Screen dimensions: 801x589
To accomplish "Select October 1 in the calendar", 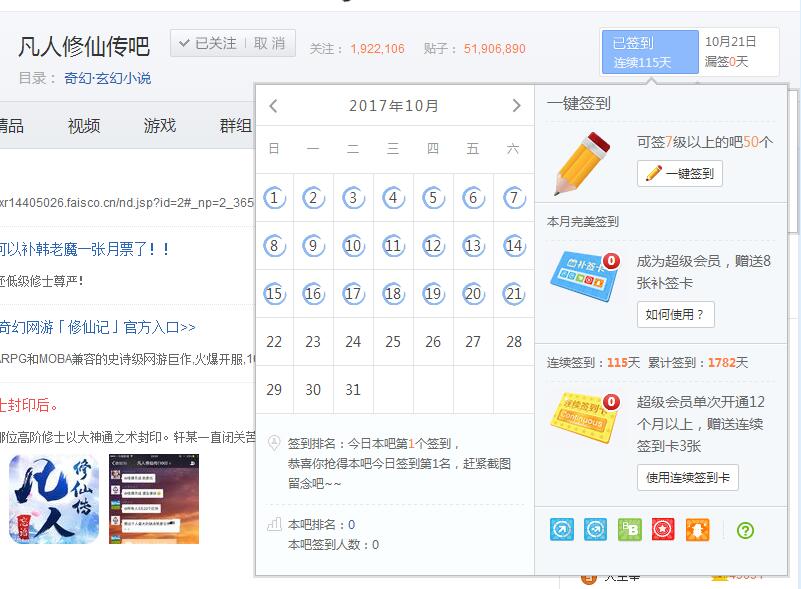I will pyautogui.click(x=274, y=197).
